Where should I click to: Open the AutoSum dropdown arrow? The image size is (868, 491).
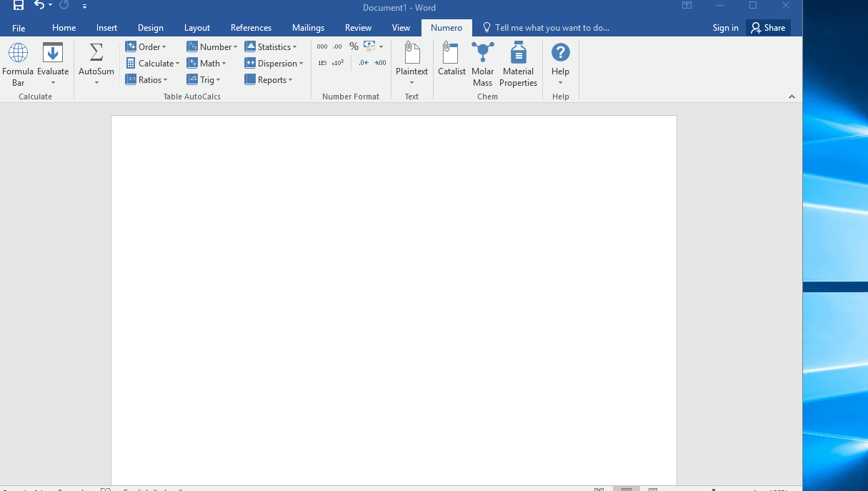click(96, 83)
